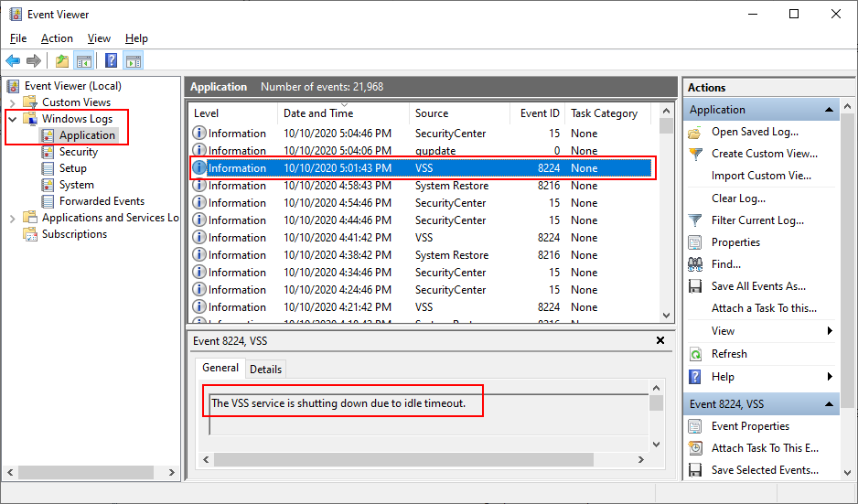Click the Properties icon in Actions pane

[695, 241]
